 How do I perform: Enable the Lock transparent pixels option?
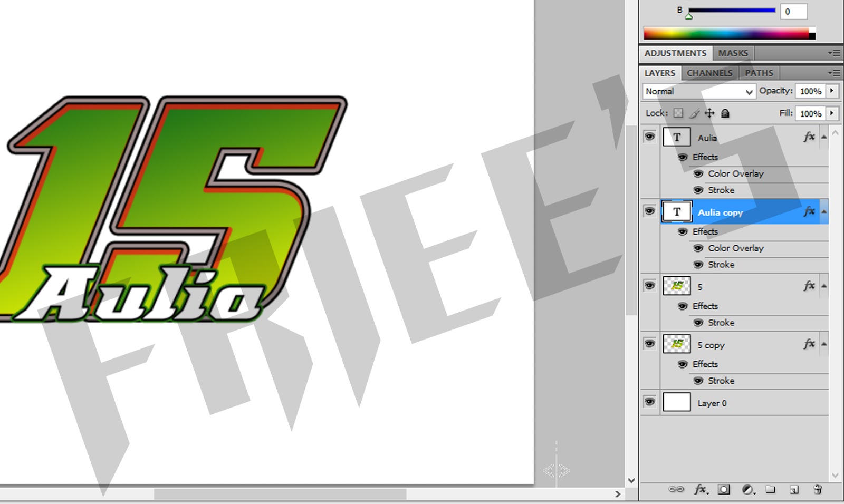pos(678,113)
